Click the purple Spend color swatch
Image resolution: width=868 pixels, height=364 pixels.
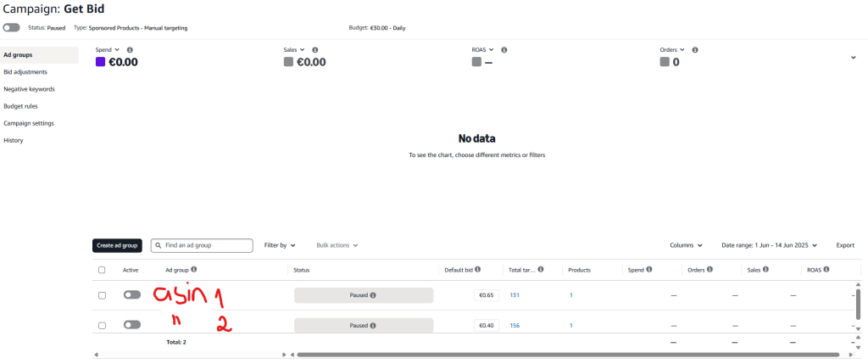(x=100, y=62)
